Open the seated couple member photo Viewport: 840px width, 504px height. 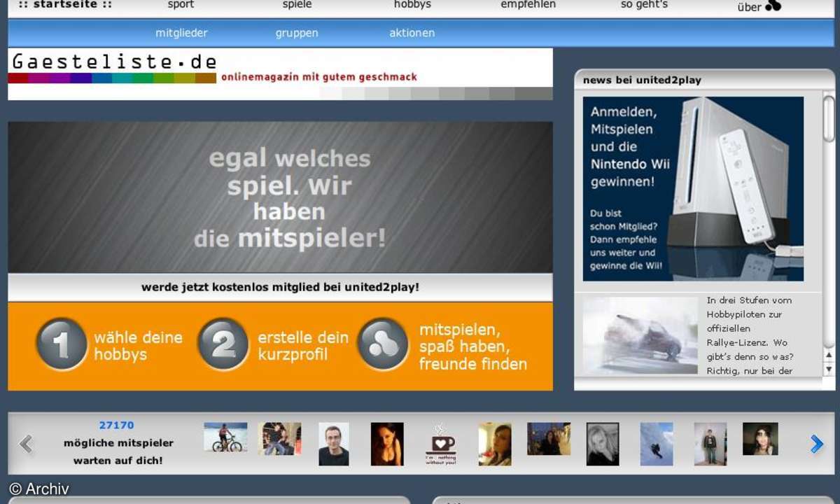[x=279, y=439]
